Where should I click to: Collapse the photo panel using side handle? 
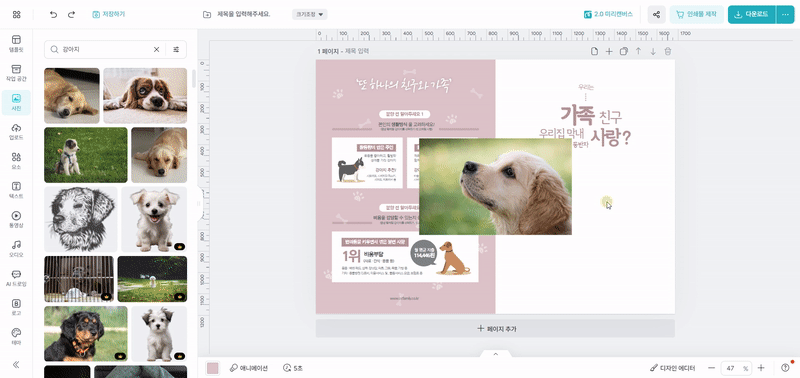[200, 204]
